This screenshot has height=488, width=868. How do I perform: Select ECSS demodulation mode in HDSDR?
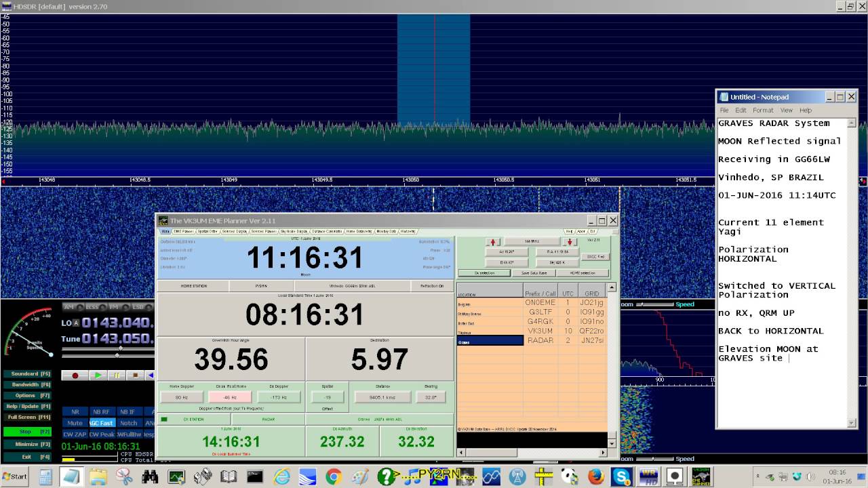click(96, 307)
